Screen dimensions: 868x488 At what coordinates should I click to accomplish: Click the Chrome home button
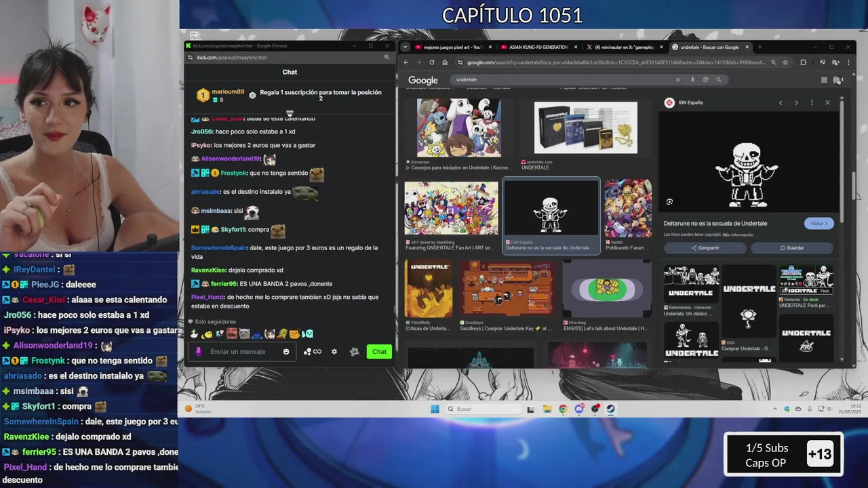point(445,62)
